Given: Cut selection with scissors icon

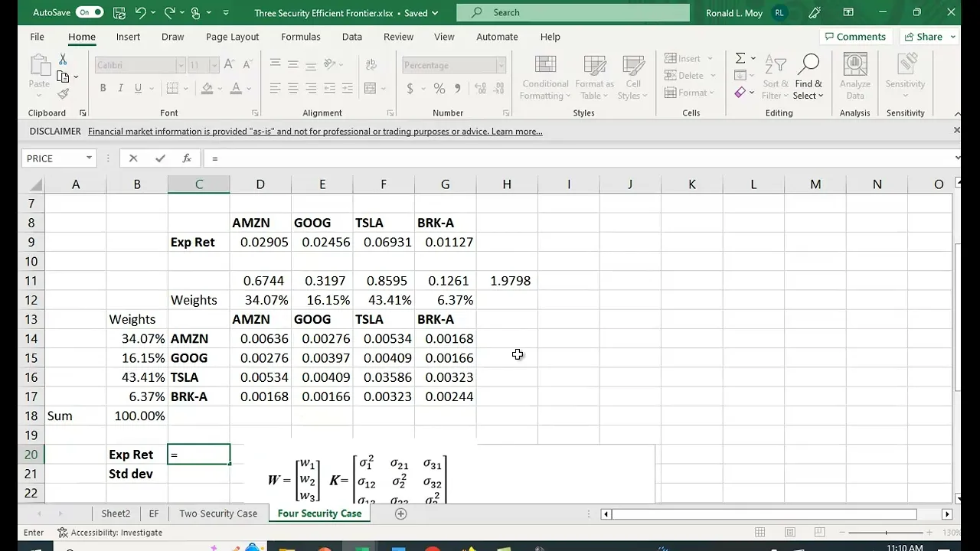Looking at the screenshot, I should (63, 60).
